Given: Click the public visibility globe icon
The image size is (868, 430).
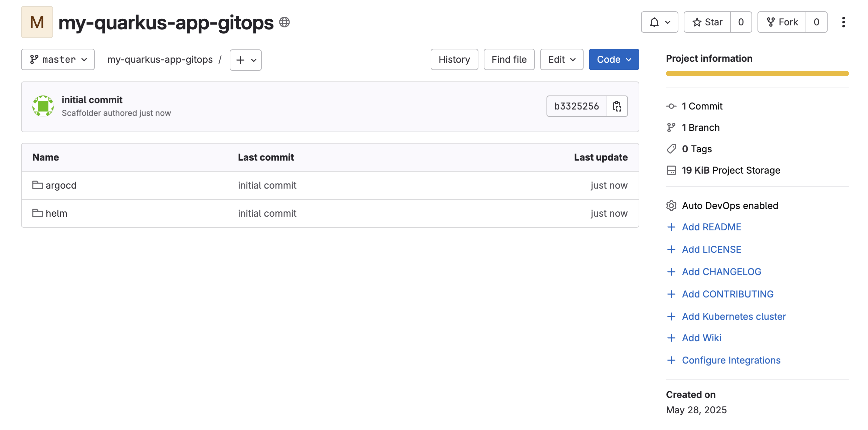Looking at the screenshot, I should pos(284,22).
